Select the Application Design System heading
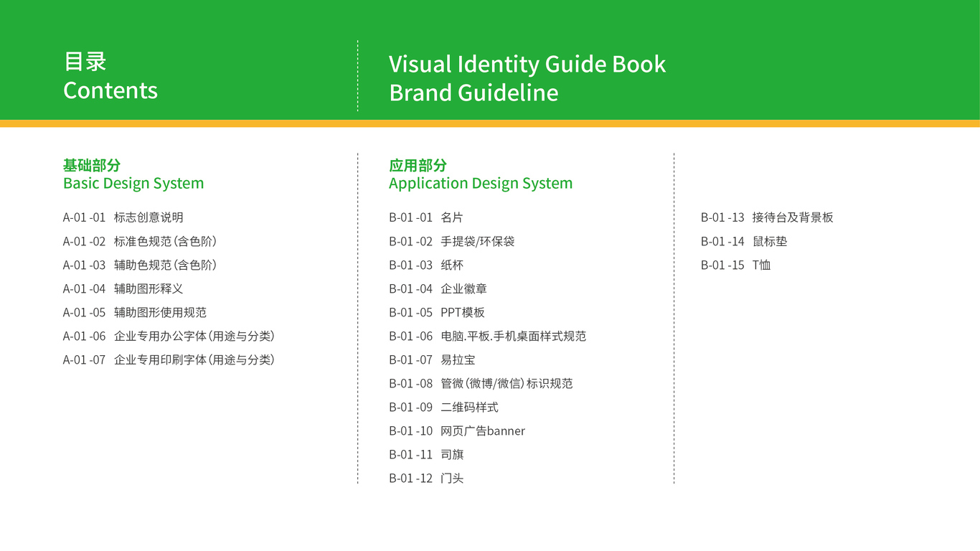980x551 pixels. [481, 184]
